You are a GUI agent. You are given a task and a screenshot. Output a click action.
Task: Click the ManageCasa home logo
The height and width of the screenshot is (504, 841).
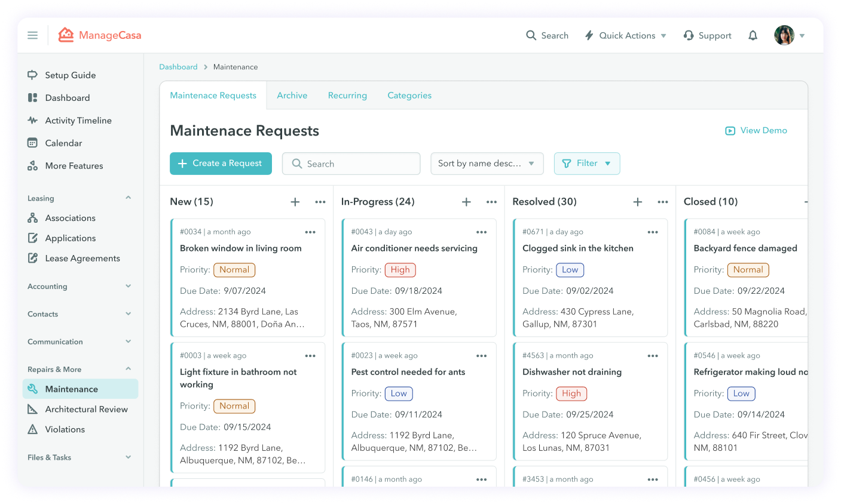point(99,35)
